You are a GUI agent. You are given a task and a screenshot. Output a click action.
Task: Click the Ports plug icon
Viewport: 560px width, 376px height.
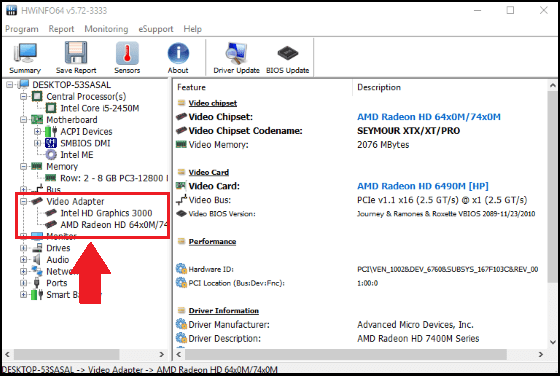click(x=36, y=283)
